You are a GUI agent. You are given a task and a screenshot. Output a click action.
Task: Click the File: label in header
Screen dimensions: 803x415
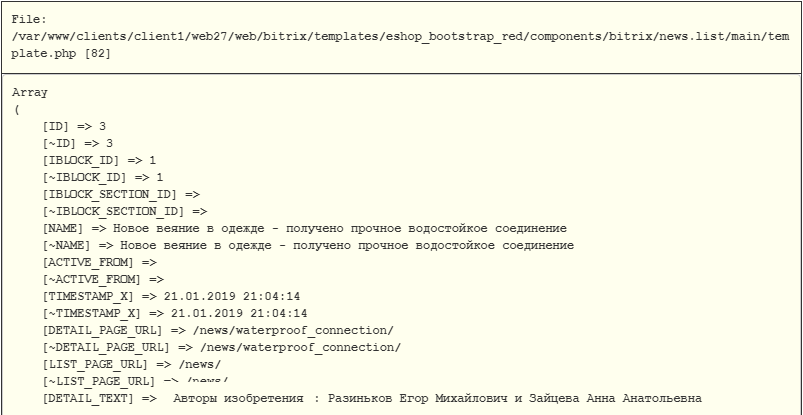(29, 19)
